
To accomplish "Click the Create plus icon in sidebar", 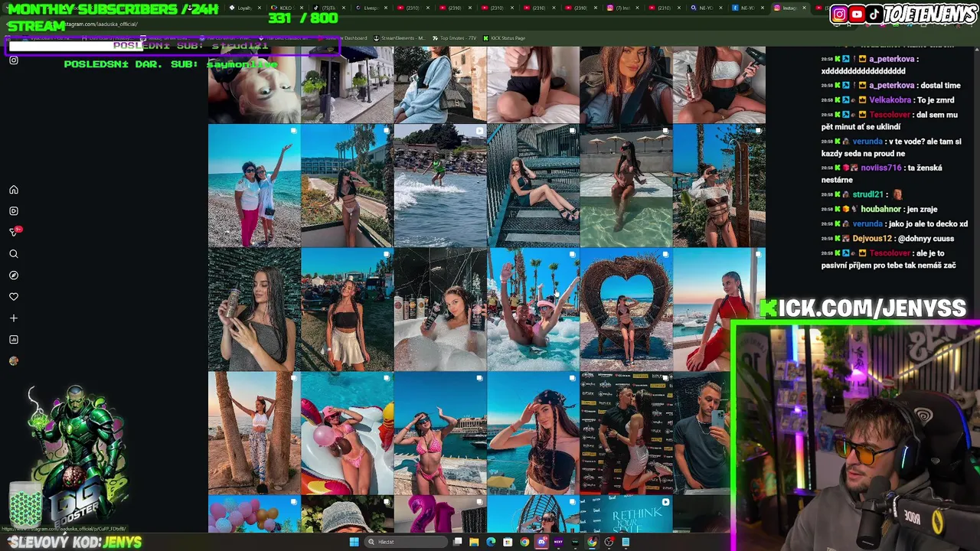I will [x=14, y=318].
